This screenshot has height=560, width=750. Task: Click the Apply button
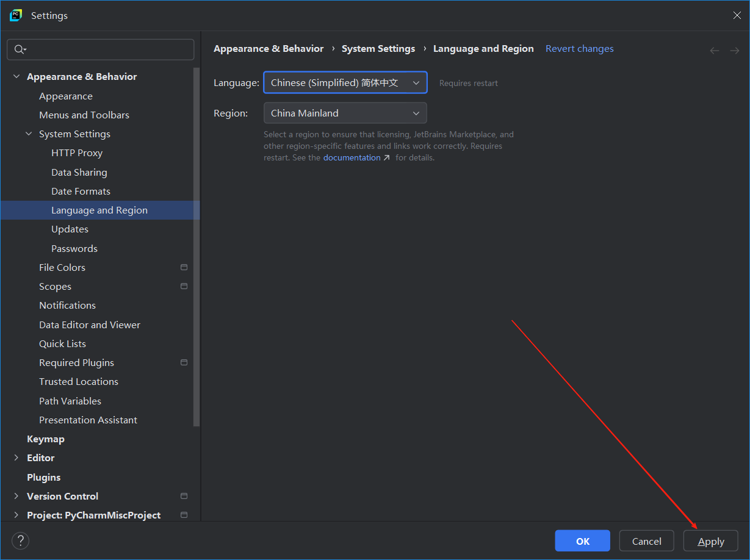pos(711,540)
